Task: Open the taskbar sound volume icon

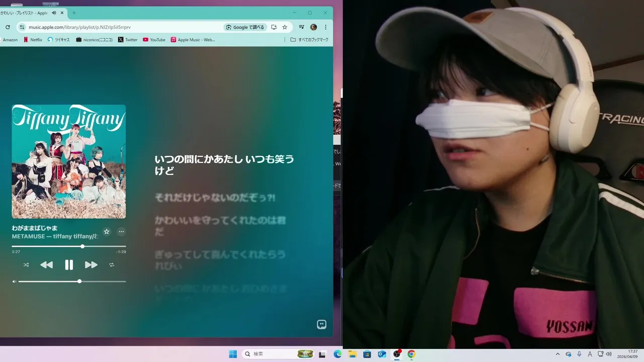Action: [x=608, y=354]
